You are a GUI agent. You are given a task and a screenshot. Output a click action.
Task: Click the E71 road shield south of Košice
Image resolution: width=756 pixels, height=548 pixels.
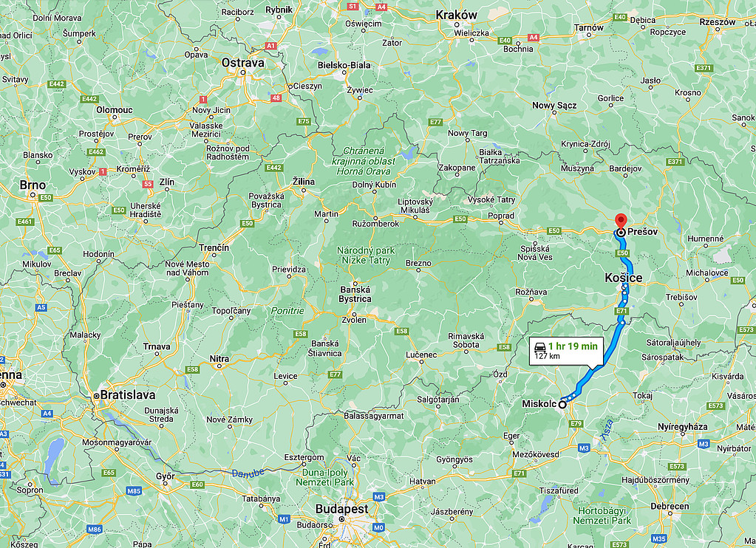pyautogui.click(x=622, y=311)
